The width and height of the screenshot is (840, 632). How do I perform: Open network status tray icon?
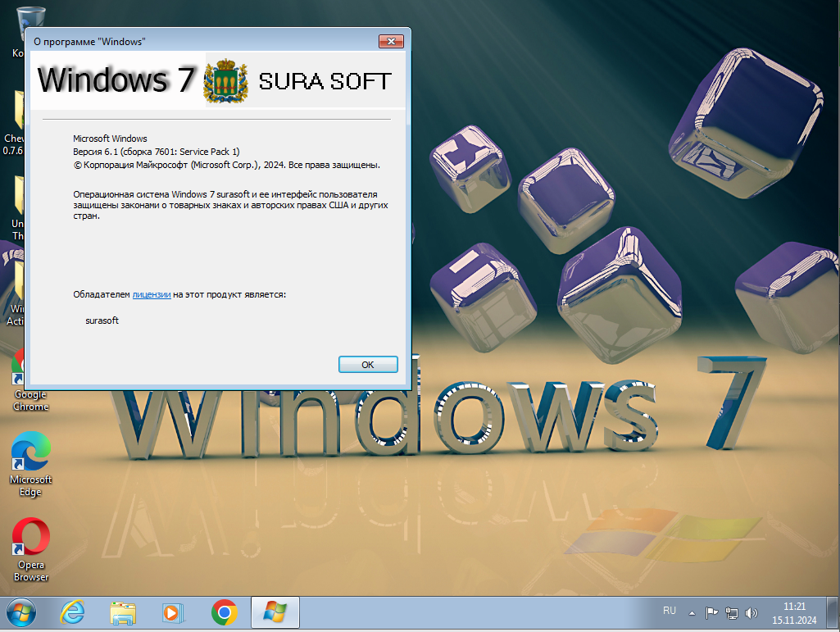click(x=731, y=612)
